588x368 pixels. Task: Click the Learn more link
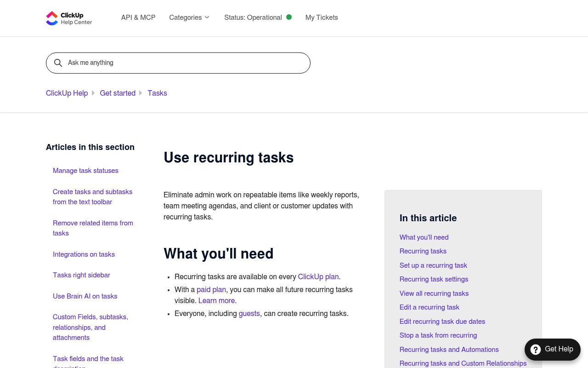[x=216, y=301]
